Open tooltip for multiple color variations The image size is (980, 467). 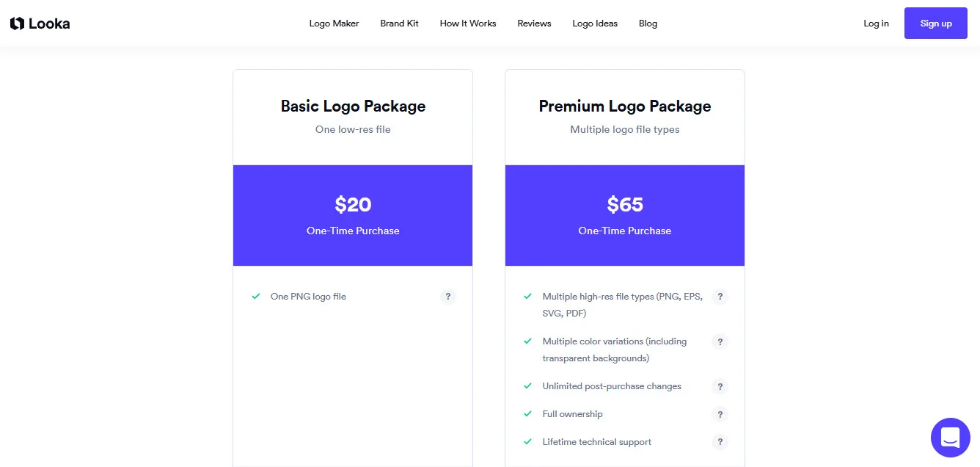point(720,341)
